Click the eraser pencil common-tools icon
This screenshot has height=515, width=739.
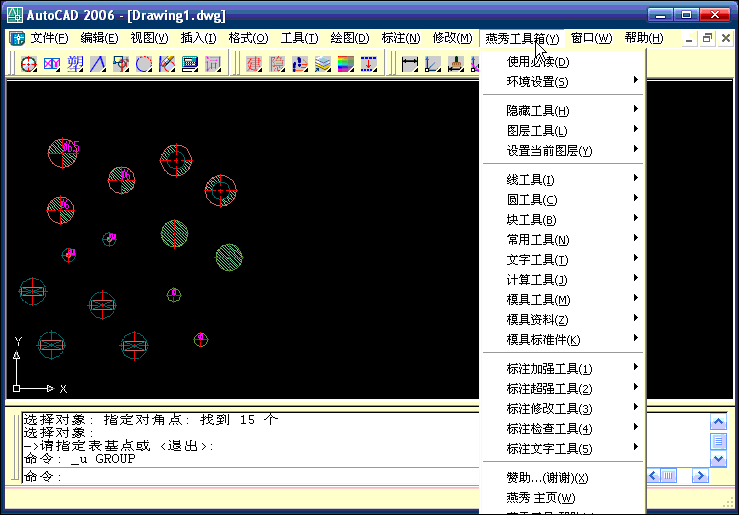tap(167, 64)
